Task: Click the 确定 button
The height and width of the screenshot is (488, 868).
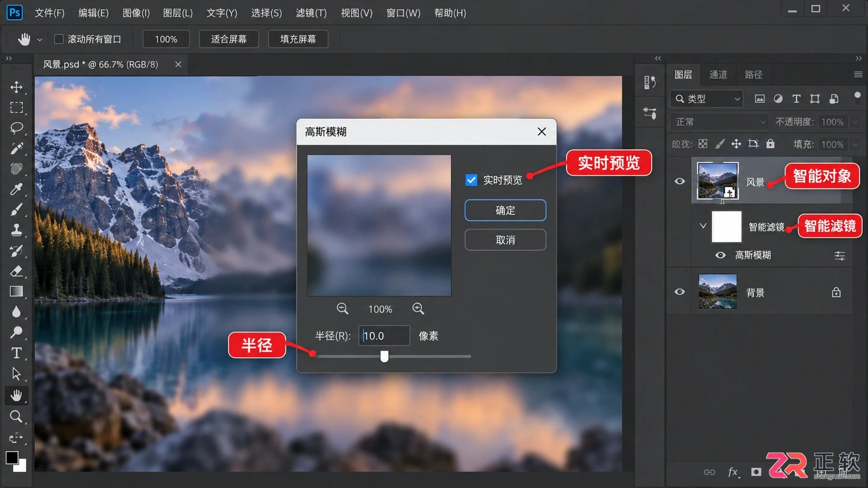Action: coord(505,210)
